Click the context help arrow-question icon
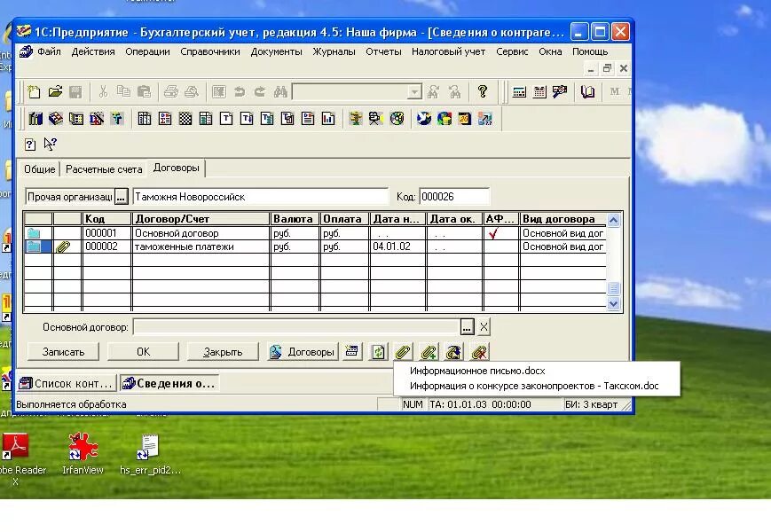Screen dimensions: 771x532 (51, 144)
